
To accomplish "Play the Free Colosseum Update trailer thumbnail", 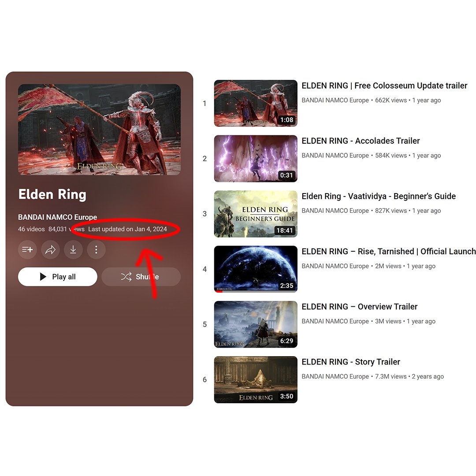I will coord(256,103).
